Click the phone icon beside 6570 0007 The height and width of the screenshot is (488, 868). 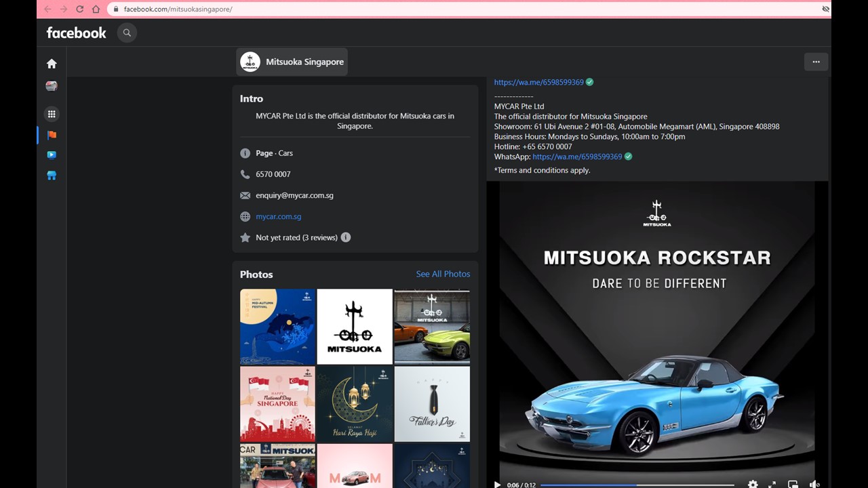[x=245, y=174]
